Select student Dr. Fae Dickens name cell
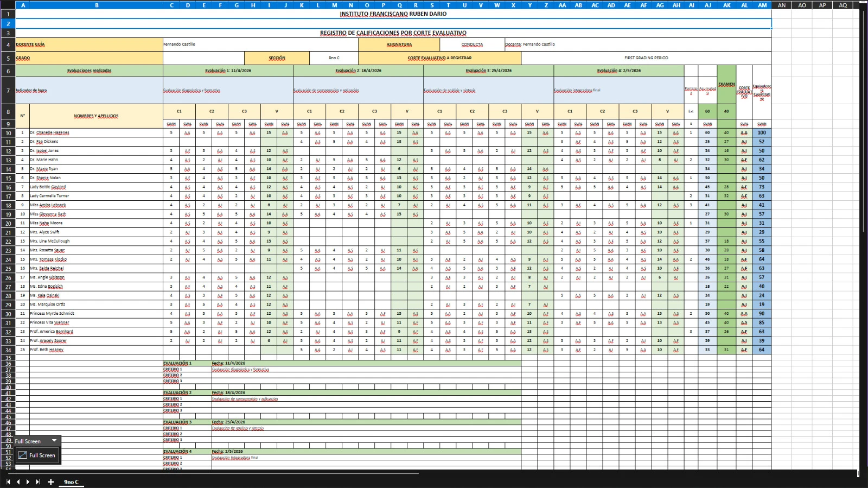 coord(96,142)
